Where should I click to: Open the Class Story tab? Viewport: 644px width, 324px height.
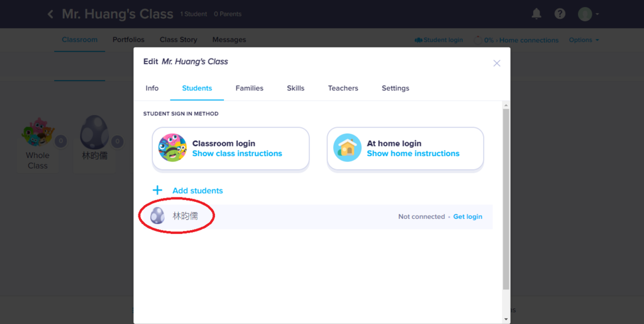point(178,40)
